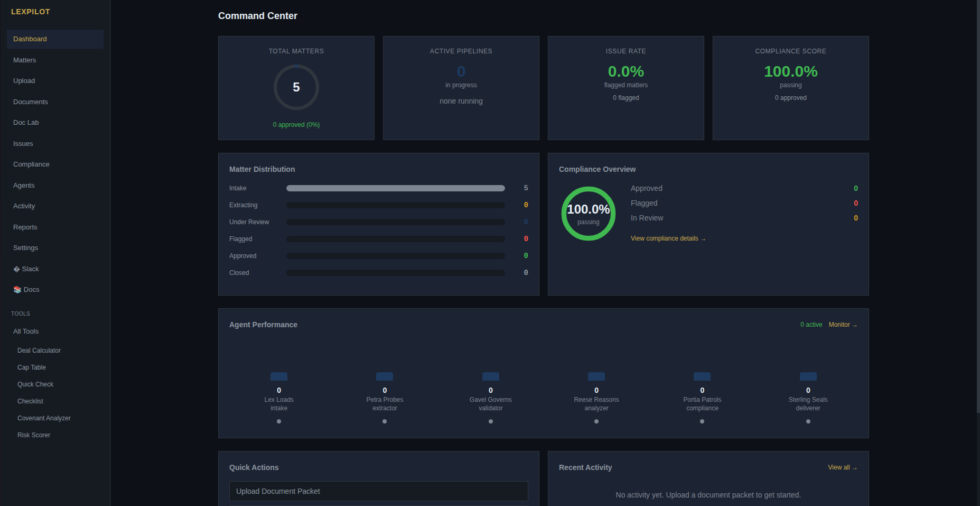Click the Active Pipelines card value
The width and height of the screenshot is (980, 506).
[461, 71]
